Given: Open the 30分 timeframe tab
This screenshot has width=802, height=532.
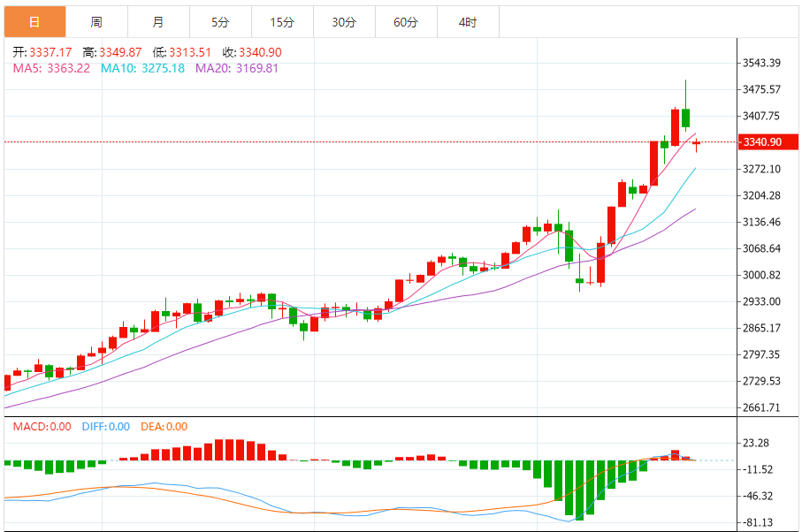Looking at the screenshot, I should 344,22.
